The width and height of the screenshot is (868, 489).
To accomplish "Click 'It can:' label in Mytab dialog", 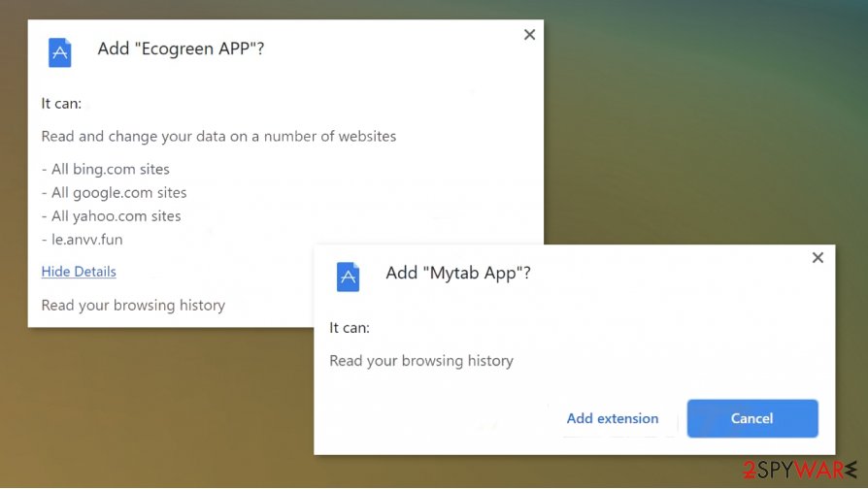I will tap(350, 328).
